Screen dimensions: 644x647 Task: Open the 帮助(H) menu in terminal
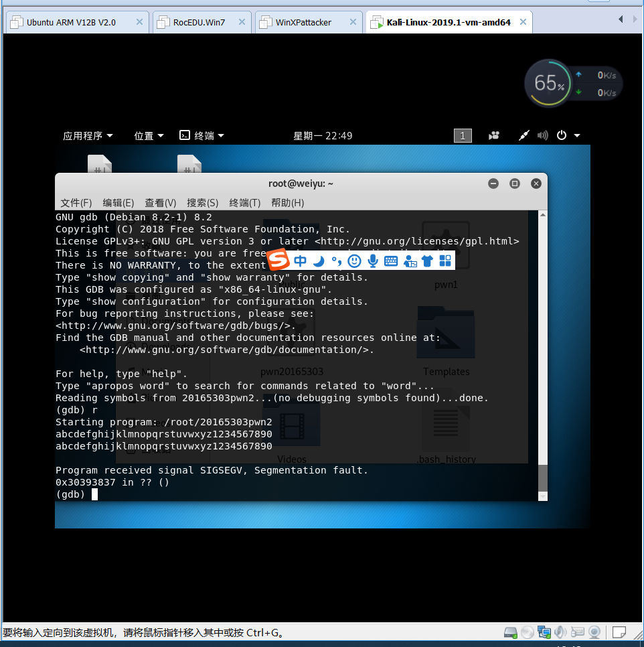[x=287, y=202]
